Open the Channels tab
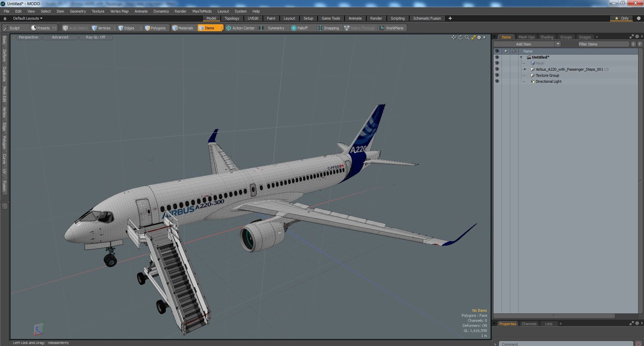The height and width of the screenshot is (346, 644). click(529, 324)
